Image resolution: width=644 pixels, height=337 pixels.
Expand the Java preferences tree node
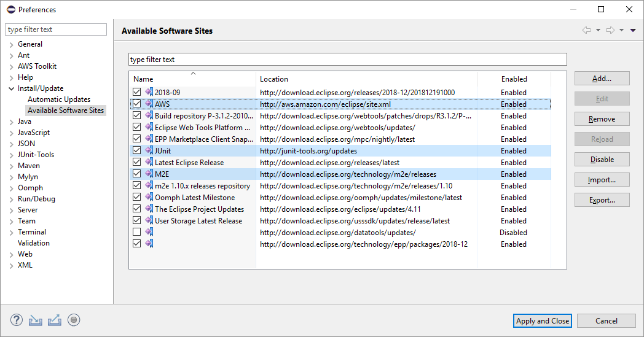[x=11, y=122]
